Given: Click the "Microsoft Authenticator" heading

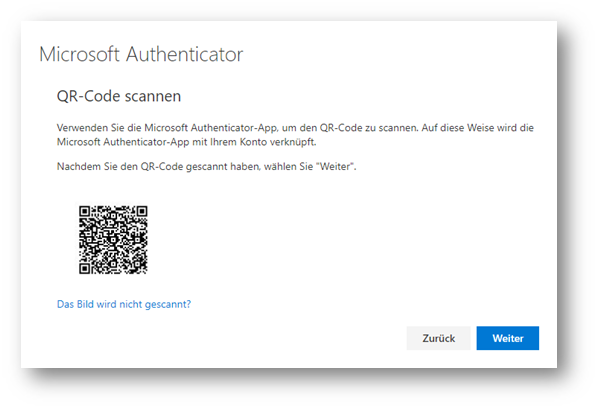Looking at the screenshot, I should pos(141,54).
